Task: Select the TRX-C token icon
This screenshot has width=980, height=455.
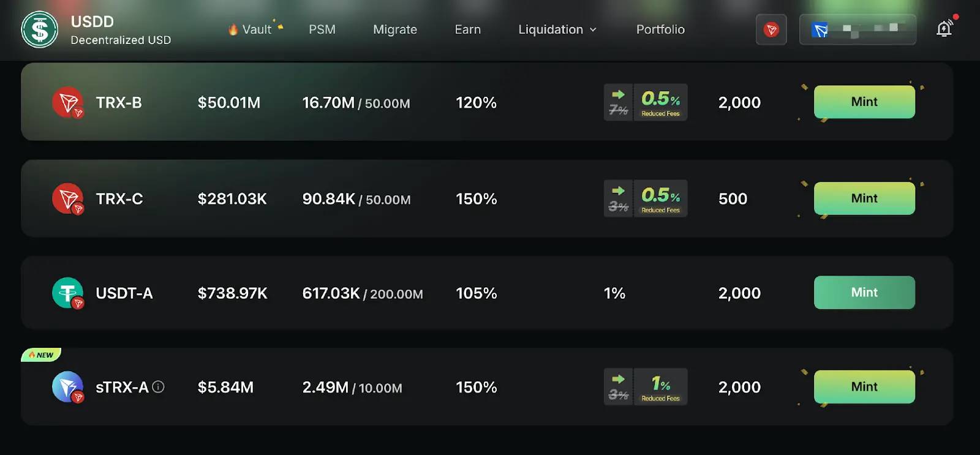Action: click(67, 198)
